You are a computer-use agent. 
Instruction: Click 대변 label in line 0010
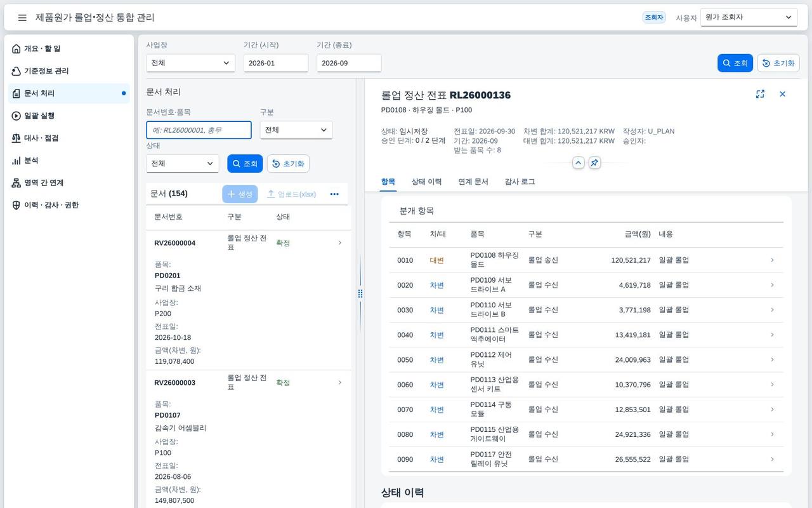point(436,260)
